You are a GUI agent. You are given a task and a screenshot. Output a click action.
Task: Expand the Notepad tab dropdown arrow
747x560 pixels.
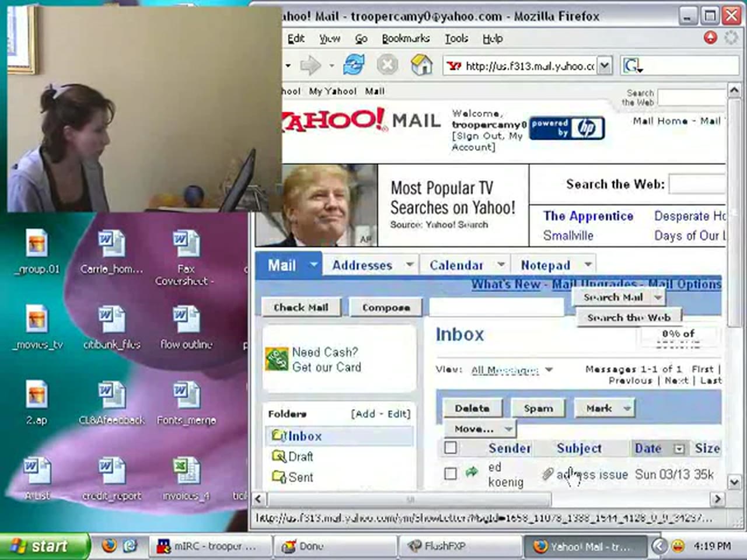(588, 264)
